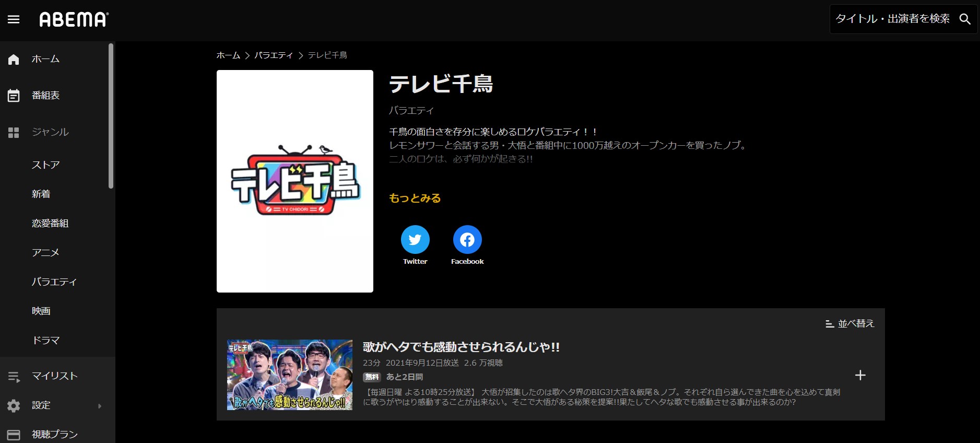Open 設定 in the sidebar
The height and width of the screenshot is (443, 980).
point(41,405)
